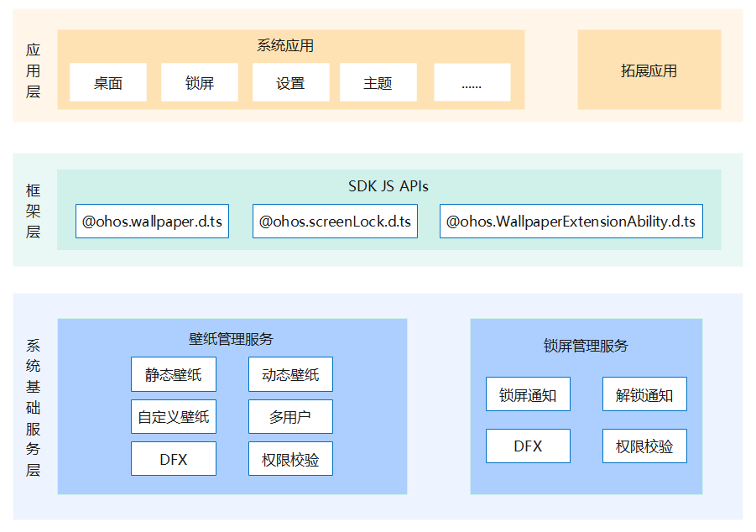Select the 解锁通知 box
The height and width of the screenshot is (532, 756).
(644, 394)
